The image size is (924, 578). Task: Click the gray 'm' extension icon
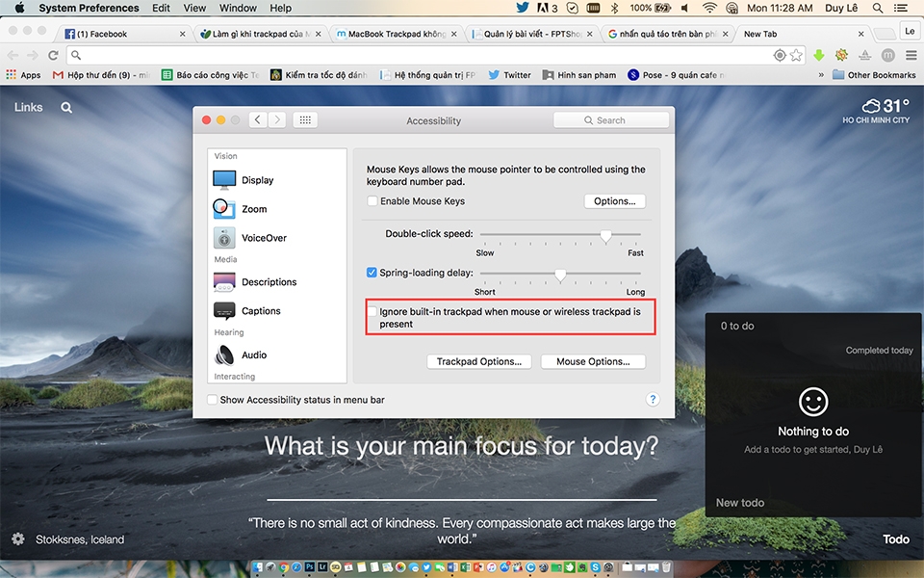coord(888,55)
